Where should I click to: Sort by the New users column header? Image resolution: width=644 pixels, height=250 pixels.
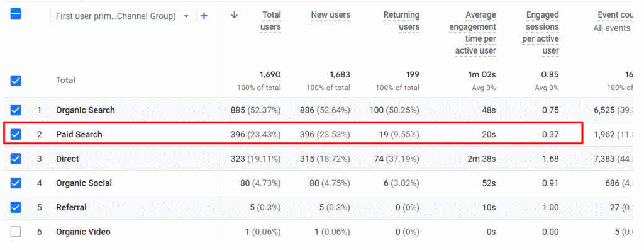[330, 15]
